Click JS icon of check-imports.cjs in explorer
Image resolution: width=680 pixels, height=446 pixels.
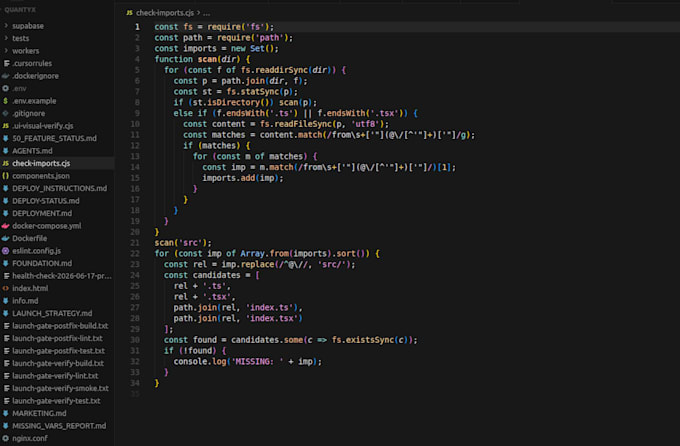6,164
